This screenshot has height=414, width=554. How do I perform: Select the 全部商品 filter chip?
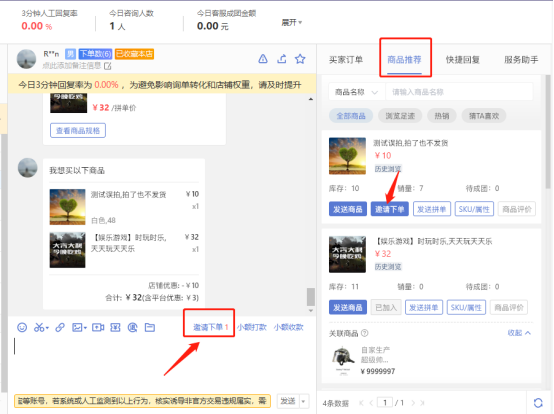351,116
